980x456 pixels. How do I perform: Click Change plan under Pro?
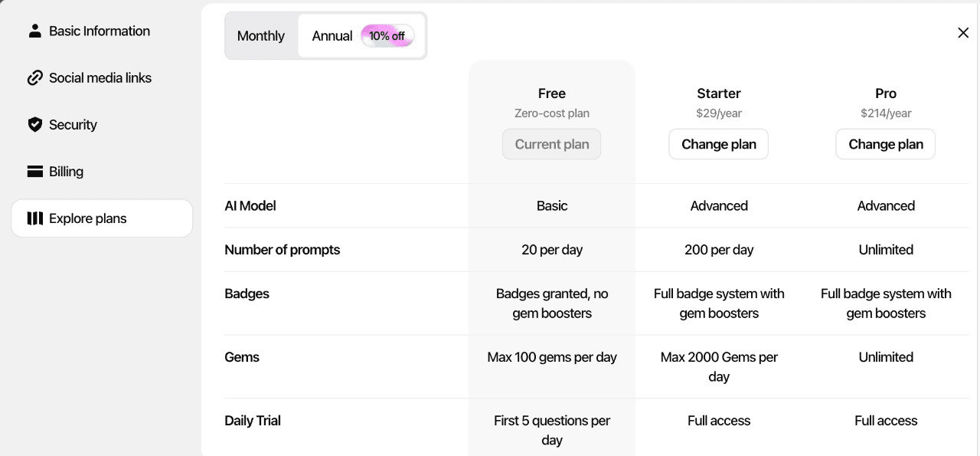(885, 144)
